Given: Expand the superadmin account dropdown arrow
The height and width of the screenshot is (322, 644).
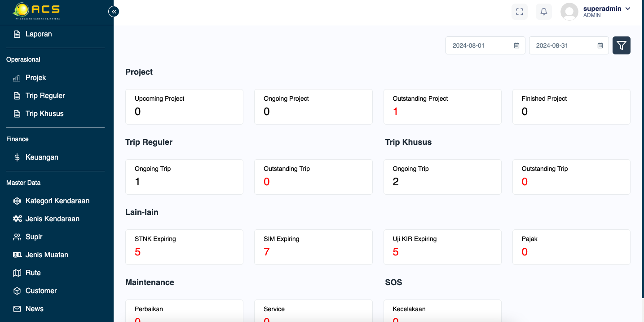Looking at the screenshot, I should coord(628,9).
